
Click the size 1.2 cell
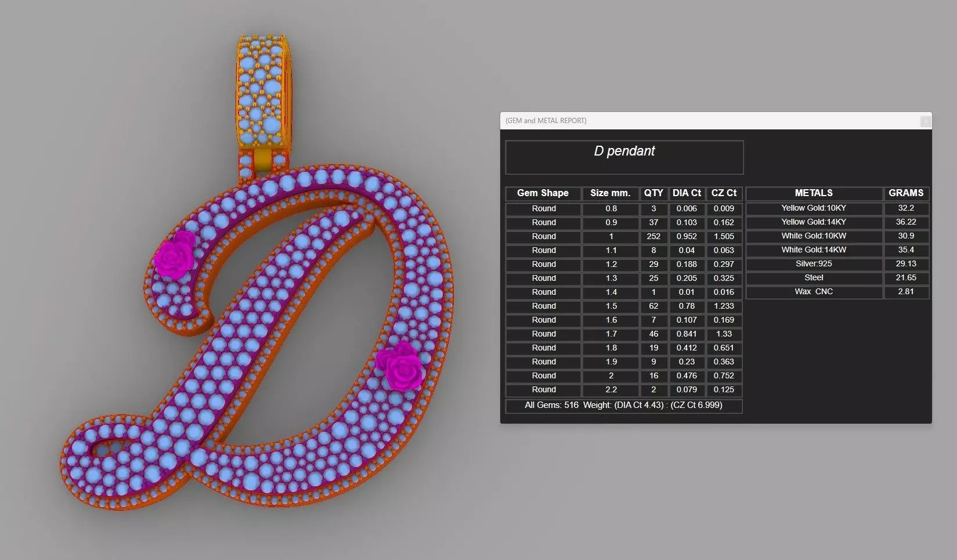tap(611, 265)
